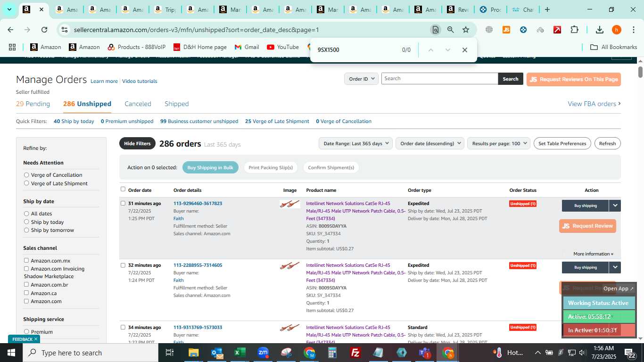Open a new browser tab

pyautogui.click(x=547, y=9)
